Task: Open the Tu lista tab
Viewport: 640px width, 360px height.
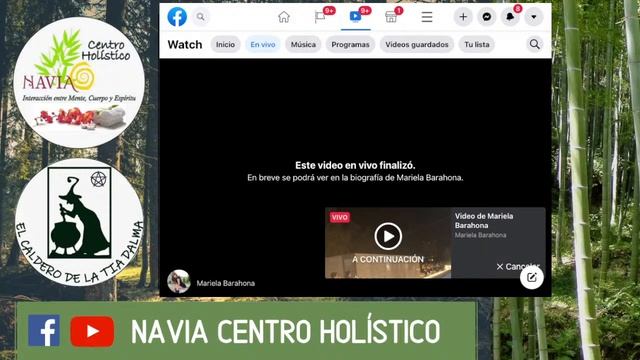Action: (477, 44)
